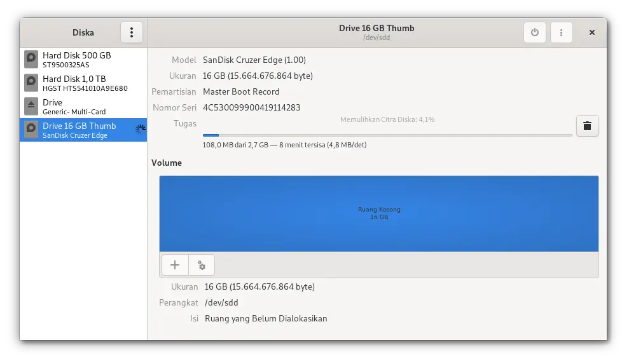
Task: Click the HGST HTS541010A9E680 subtitle
Action: point(85,88)
